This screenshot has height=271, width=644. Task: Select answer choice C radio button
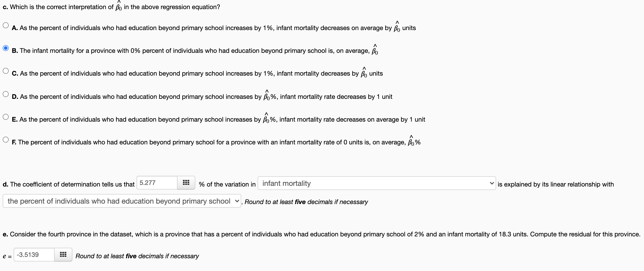click(5, 71)
